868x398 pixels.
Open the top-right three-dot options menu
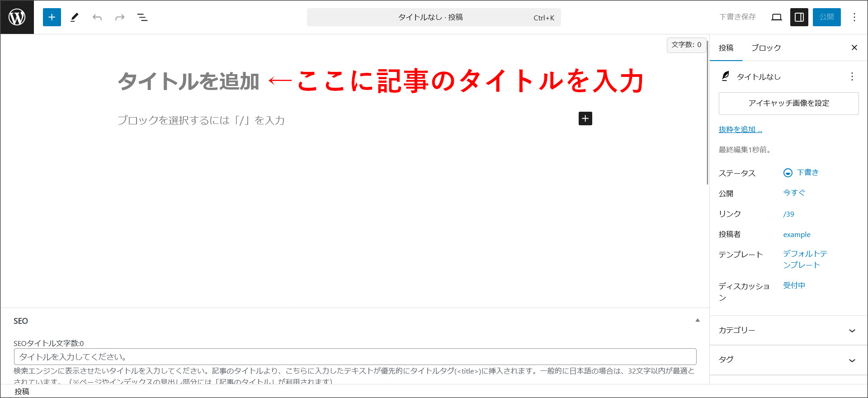854,17
